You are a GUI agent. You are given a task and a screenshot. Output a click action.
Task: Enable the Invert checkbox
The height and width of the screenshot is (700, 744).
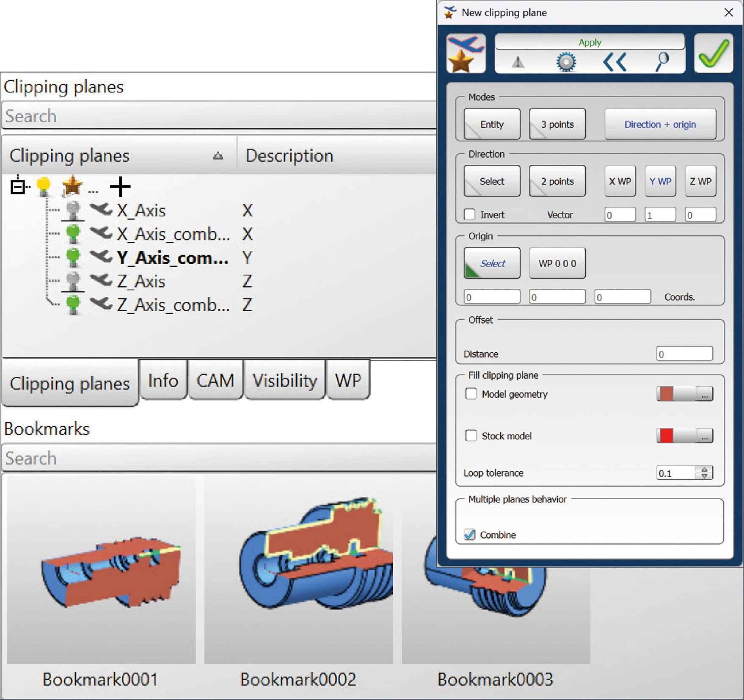coord(470,214)
